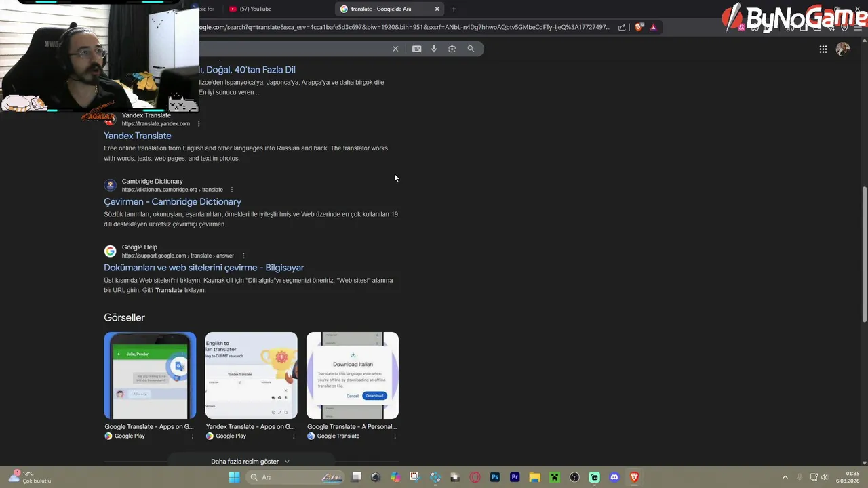This screenshot has height=488, width=868.
Task: Open Çevirmen - Cambridge Dictionary link
Action: click(172, 201)
